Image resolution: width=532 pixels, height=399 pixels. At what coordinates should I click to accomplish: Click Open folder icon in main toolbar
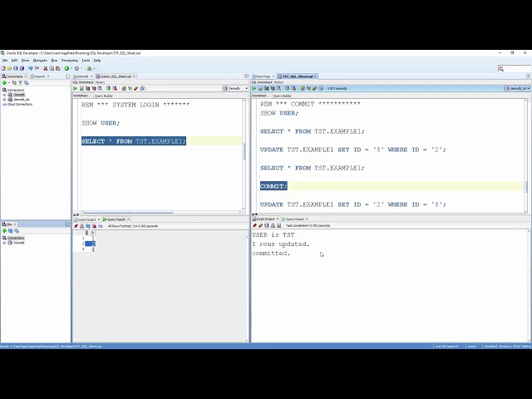click(9, 68)
